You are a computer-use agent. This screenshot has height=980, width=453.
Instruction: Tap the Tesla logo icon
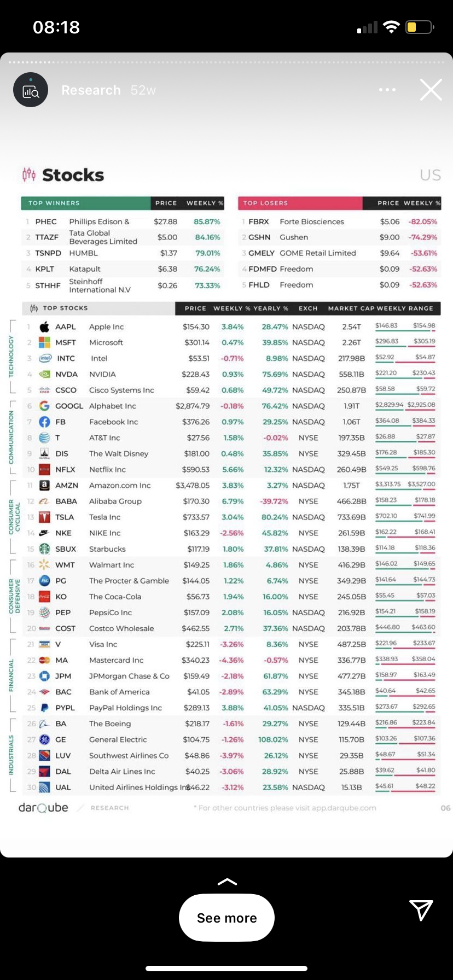pyautogui.click(x=45, y=517)
